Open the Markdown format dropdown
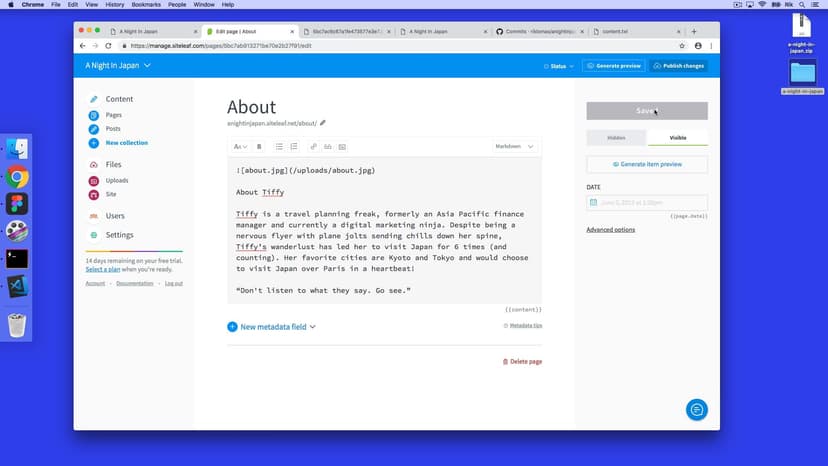The image size is (828, 466). [x=514, y=146]
